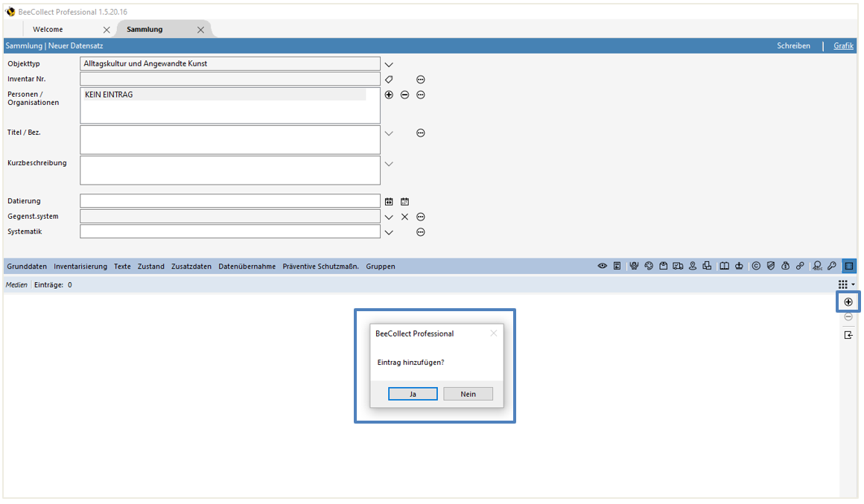Image resolution: width=864 pixels, height=504 pixels.
Task: Click the key icon in the toolbar
Action: (832, 267)
